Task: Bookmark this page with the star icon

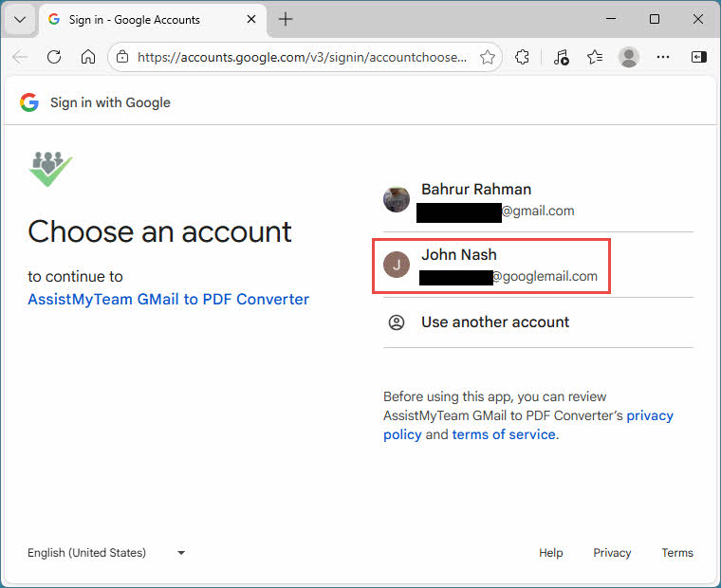Action: (488, 57)
